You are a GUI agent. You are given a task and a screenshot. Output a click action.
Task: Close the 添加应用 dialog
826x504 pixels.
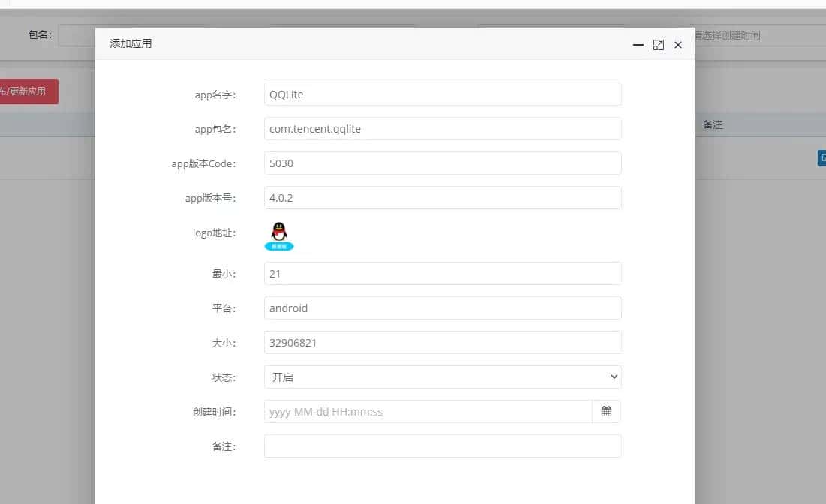(x=678, y=45)
